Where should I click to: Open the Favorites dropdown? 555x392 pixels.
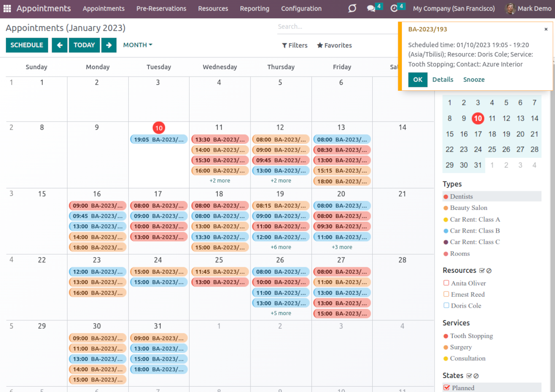pyautogui.click(x=334, y=46)
